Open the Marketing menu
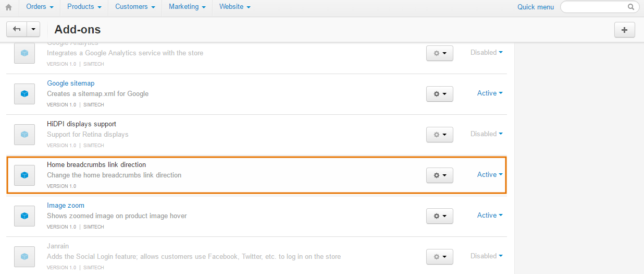The height and width of the screenshot is (274, 644). 187,7
